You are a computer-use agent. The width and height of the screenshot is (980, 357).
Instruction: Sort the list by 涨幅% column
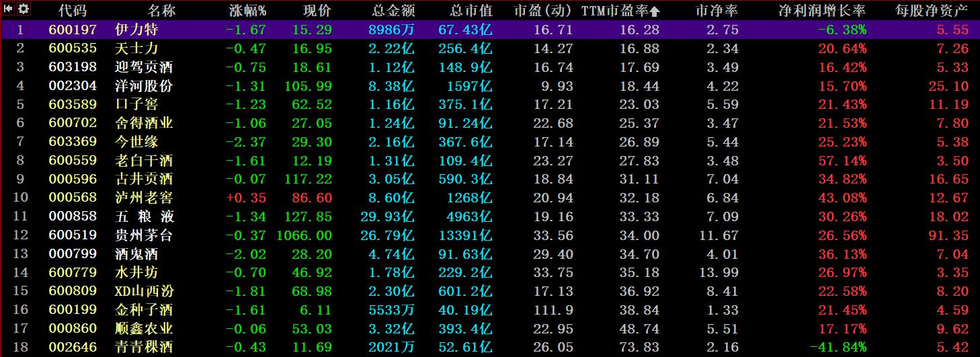point(247,11)
